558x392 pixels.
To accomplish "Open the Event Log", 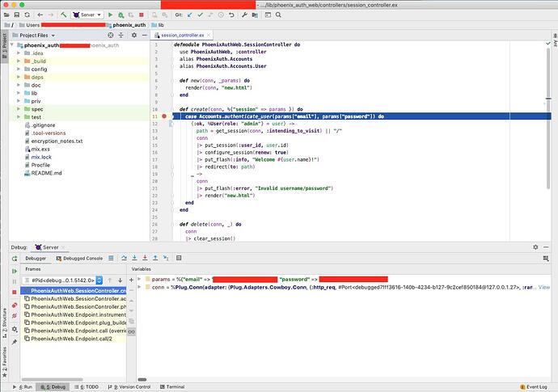I will click(534, 386).
